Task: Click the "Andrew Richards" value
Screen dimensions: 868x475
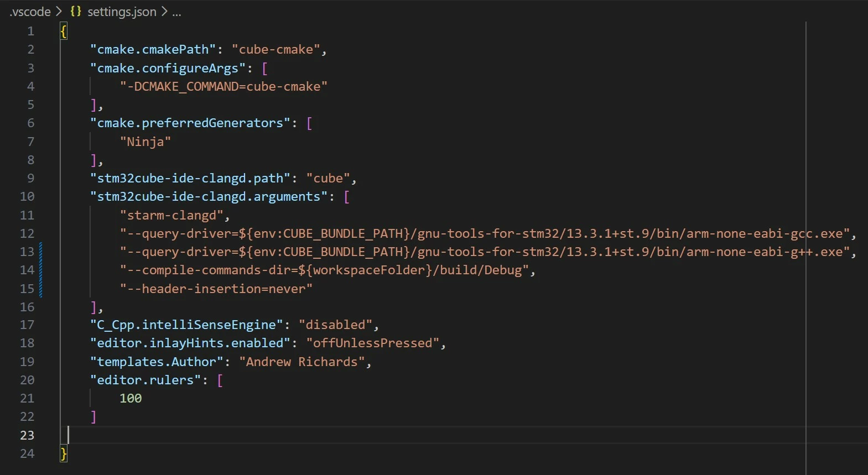Action: (x=302, y=362)
